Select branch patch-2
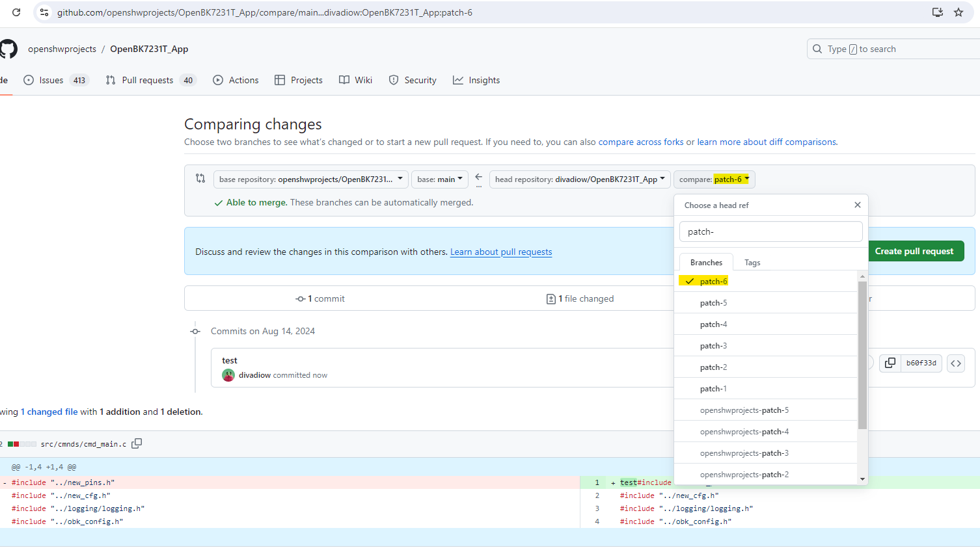Image resolution: width=980 pixels, height=552 pixels. (x=766, y=367)
